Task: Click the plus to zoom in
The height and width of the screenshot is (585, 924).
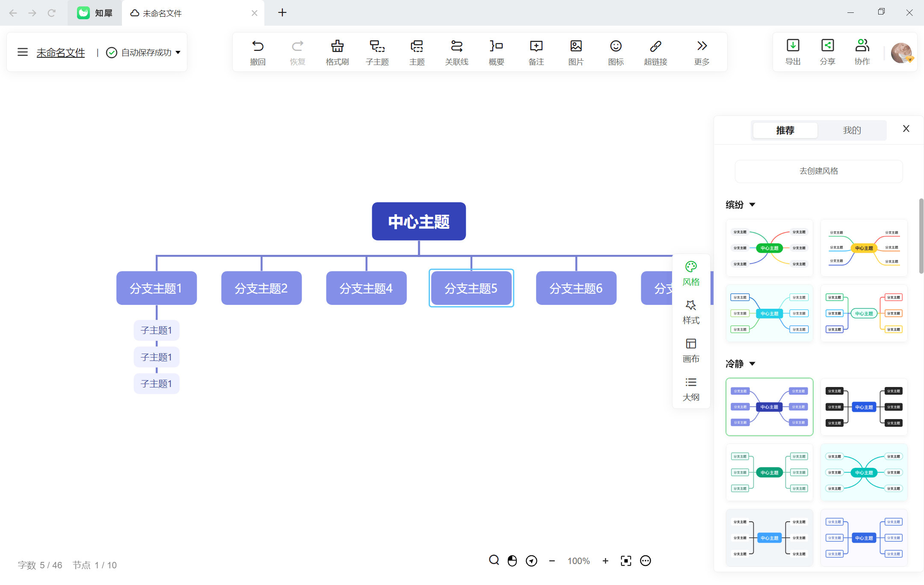Action: click(605, 561)
